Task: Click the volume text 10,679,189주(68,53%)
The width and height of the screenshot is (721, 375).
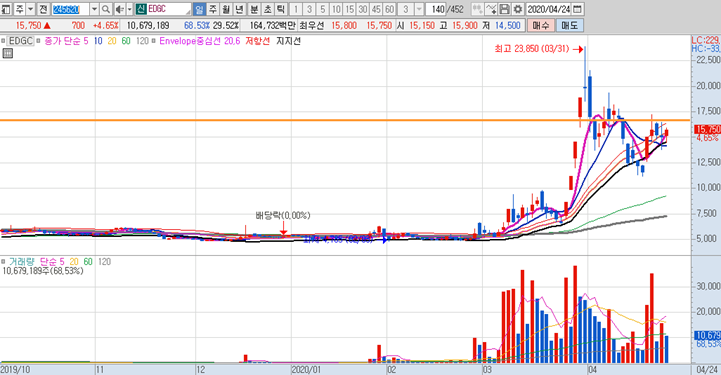Action: tap(43, 271)
